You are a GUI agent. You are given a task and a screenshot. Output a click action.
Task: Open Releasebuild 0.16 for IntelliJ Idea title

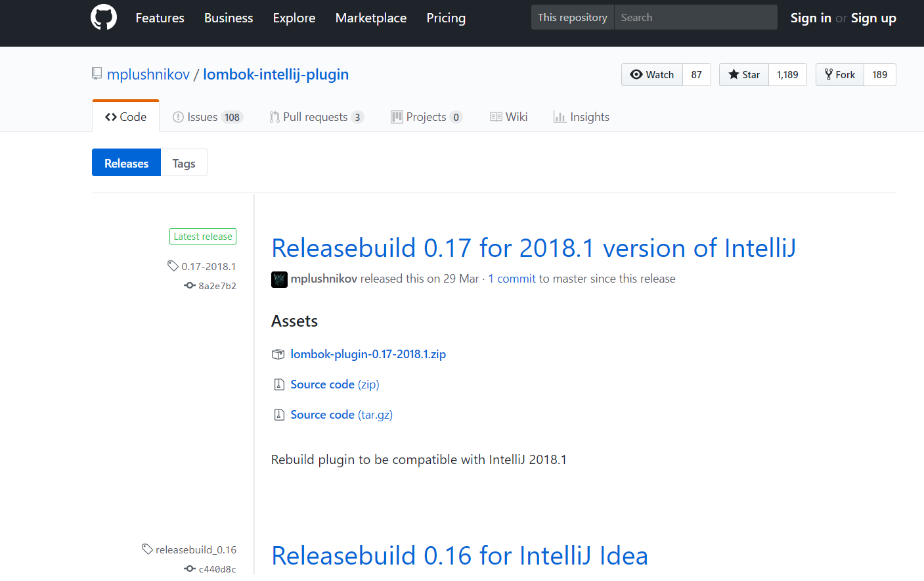pos(460,556)
